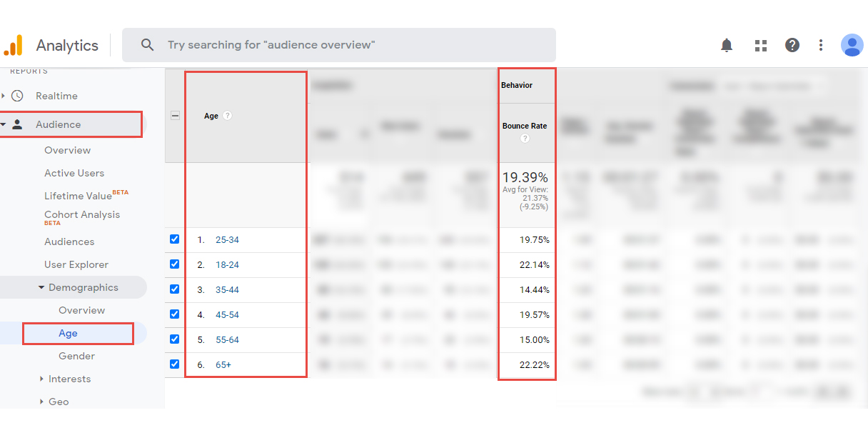Open User Explorer report

[x=76, y=264]
